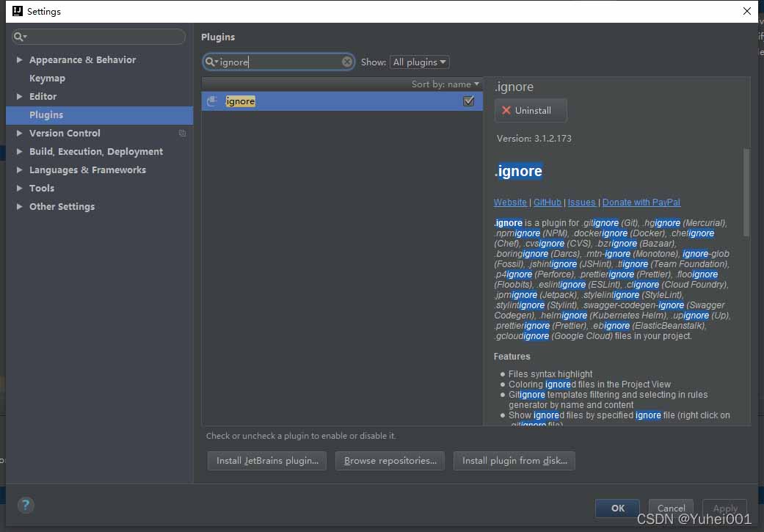The image size is (764, 532).
Task: Open the GitHub link in the plugin description
Action: coord(547,203)
